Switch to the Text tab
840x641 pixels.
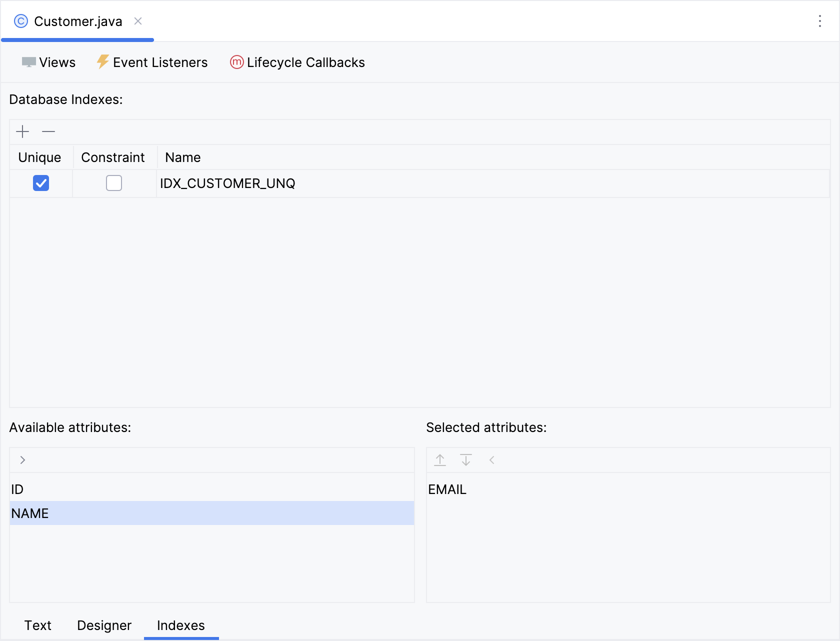click(x=38, y=625)
